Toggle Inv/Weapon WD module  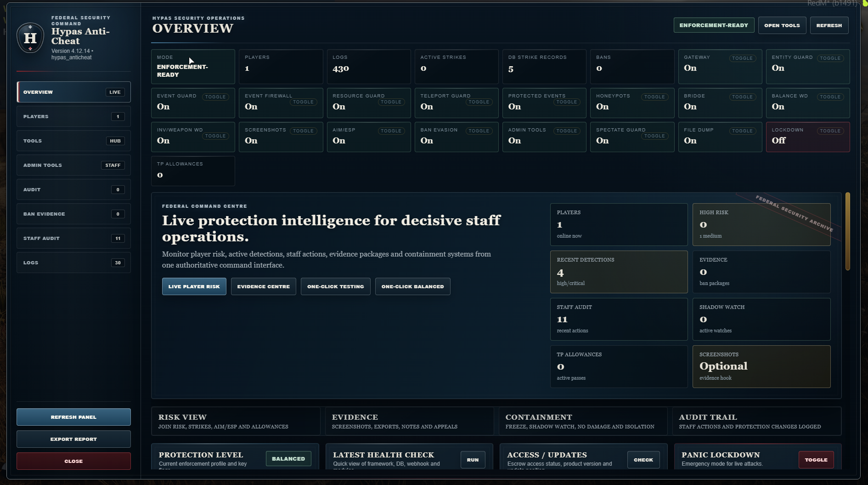click(215, 136)
